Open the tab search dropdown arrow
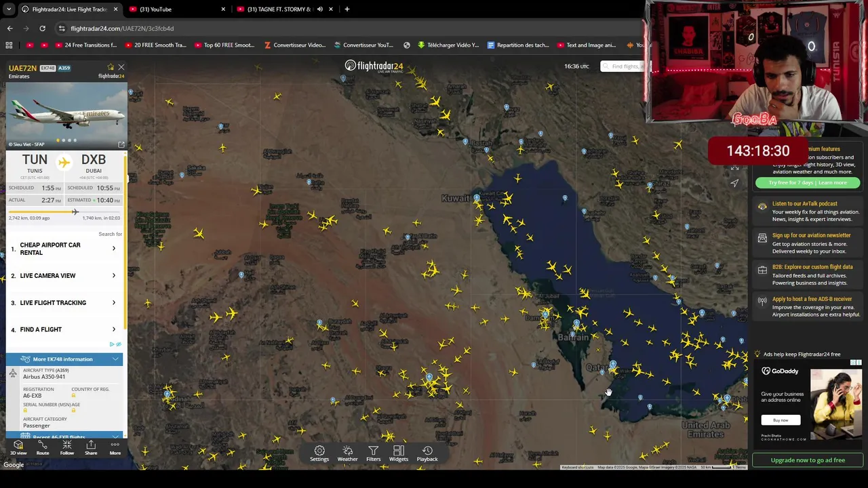This screenshot has height=488, width=868. [x=8, y=9]
